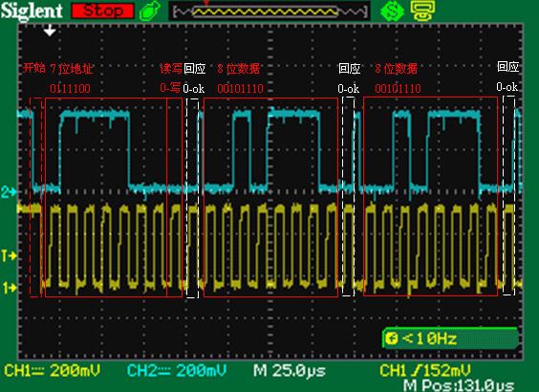The width and height of the screenshot is (539, 392).
Task: Click the CH1 152mV trigger level readout
Action: point(425,371)
